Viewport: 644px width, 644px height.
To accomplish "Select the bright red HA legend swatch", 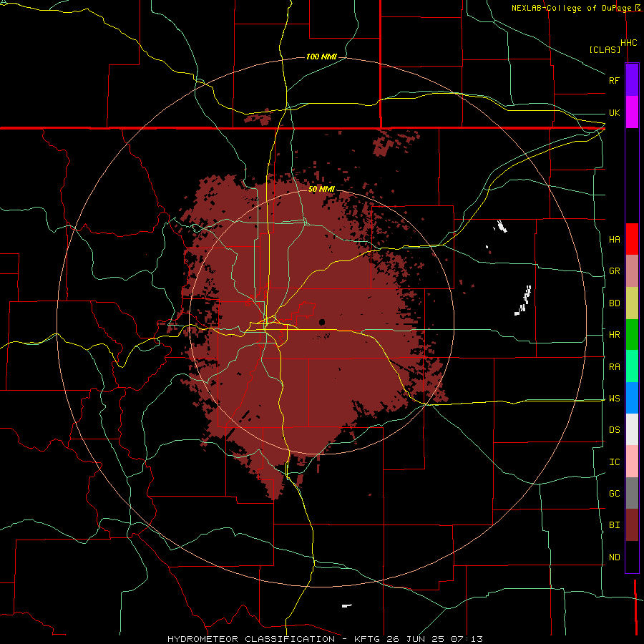I will click(632, 239).
